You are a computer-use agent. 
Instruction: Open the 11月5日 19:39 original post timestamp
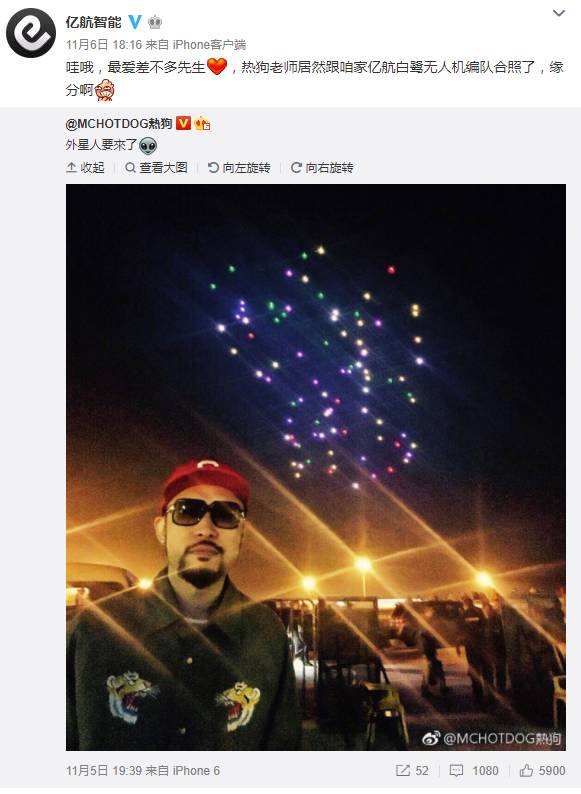104,770
